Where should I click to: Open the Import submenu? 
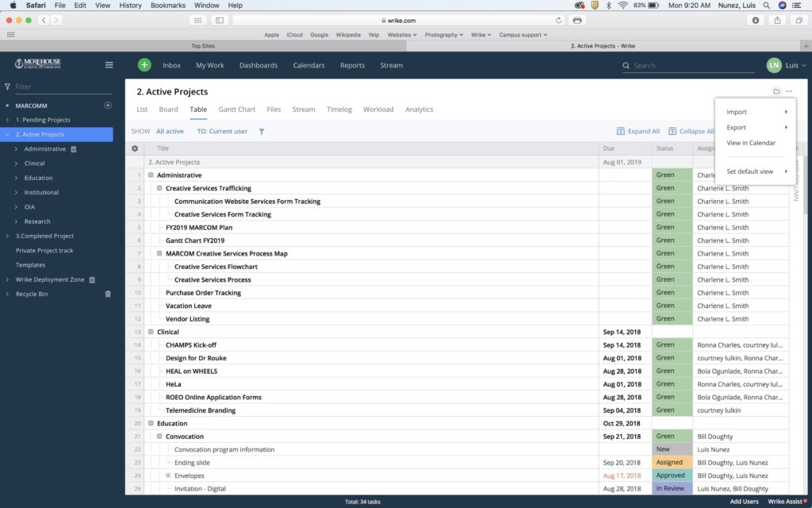pos(755,112)
